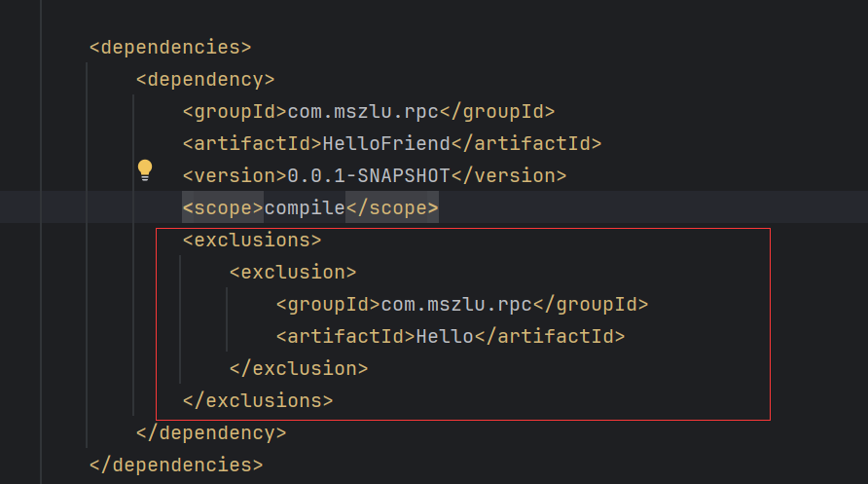This screenshot has height=484, width=868.
Task: Click the closing </exclusion> tag
Action: tap(299, 369)
